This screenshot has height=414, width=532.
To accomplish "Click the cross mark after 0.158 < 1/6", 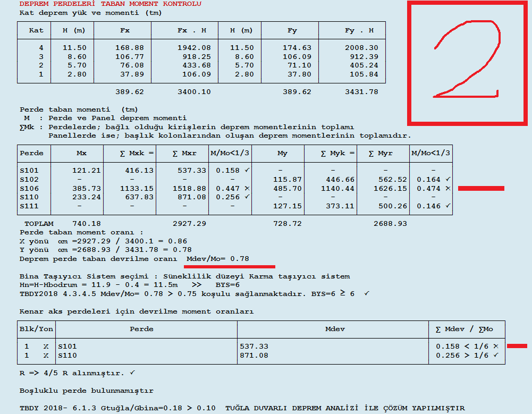I will coord(496,346).
